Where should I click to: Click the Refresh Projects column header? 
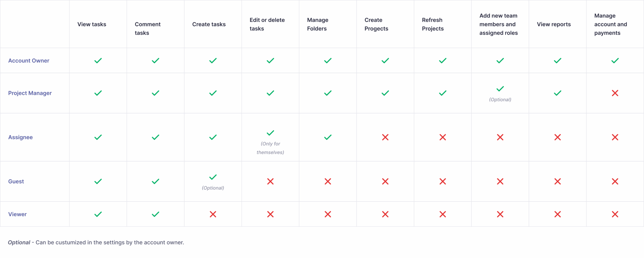[433, 24]
